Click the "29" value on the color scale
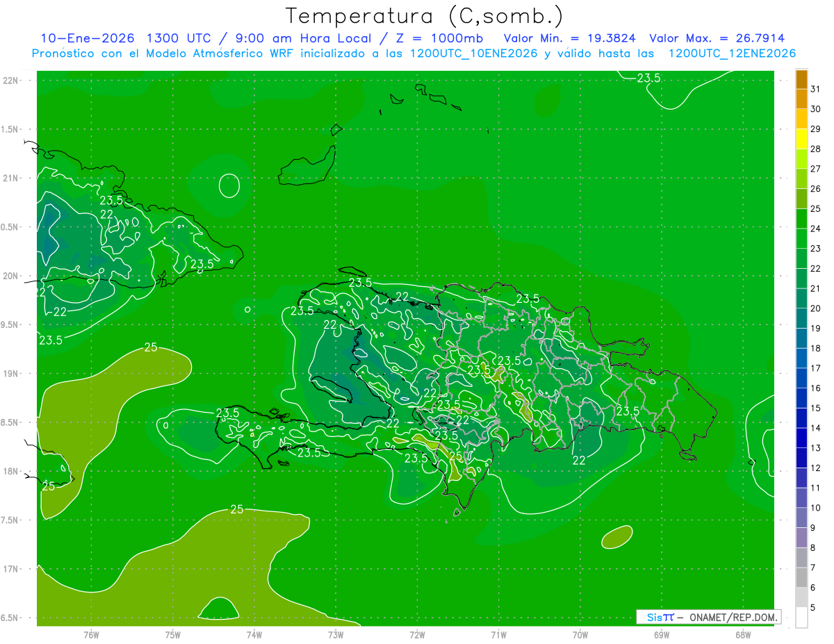 tap(815, 129)
